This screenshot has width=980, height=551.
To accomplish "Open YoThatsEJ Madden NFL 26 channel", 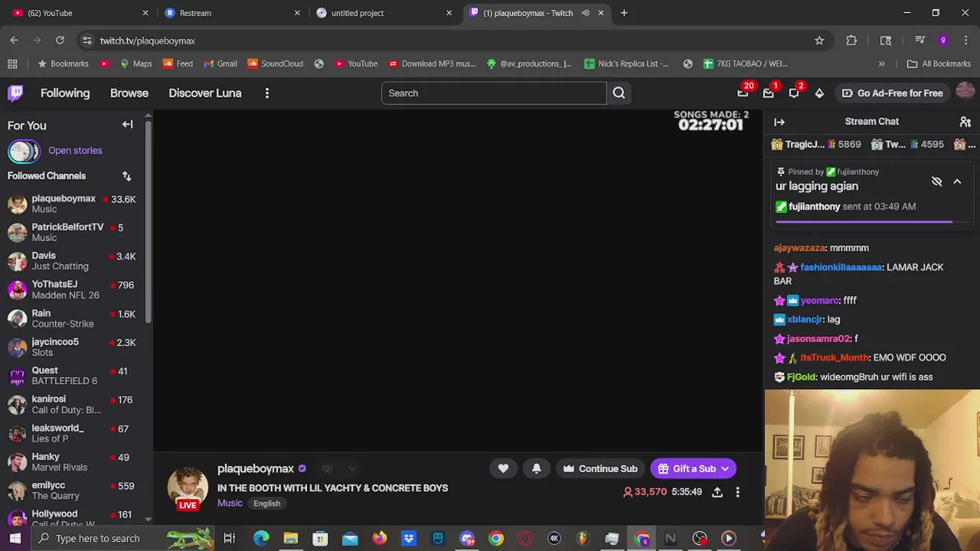I will tap(72, 290).
